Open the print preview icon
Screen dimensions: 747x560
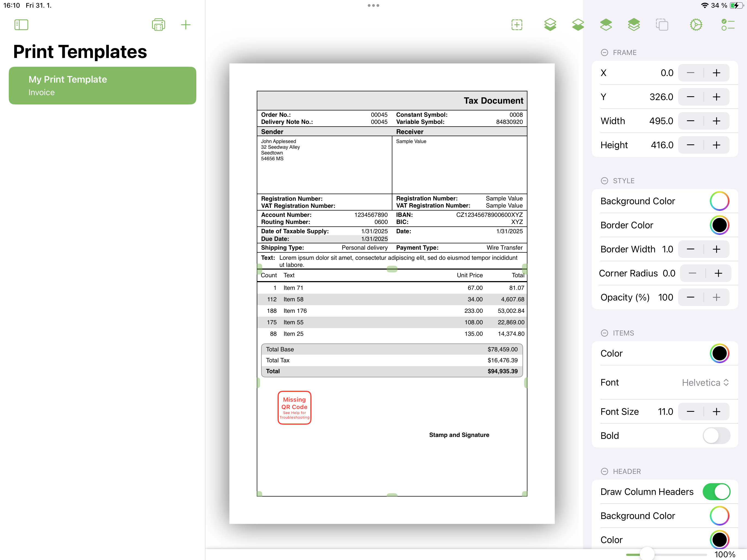(x=158, y=25)
